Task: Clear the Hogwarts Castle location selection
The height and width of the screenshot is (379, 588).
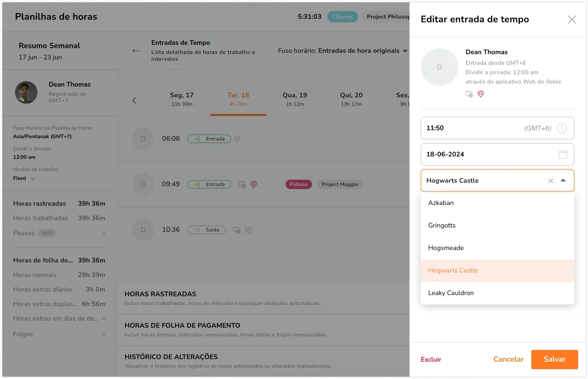Action: click(x=551, y=181)
